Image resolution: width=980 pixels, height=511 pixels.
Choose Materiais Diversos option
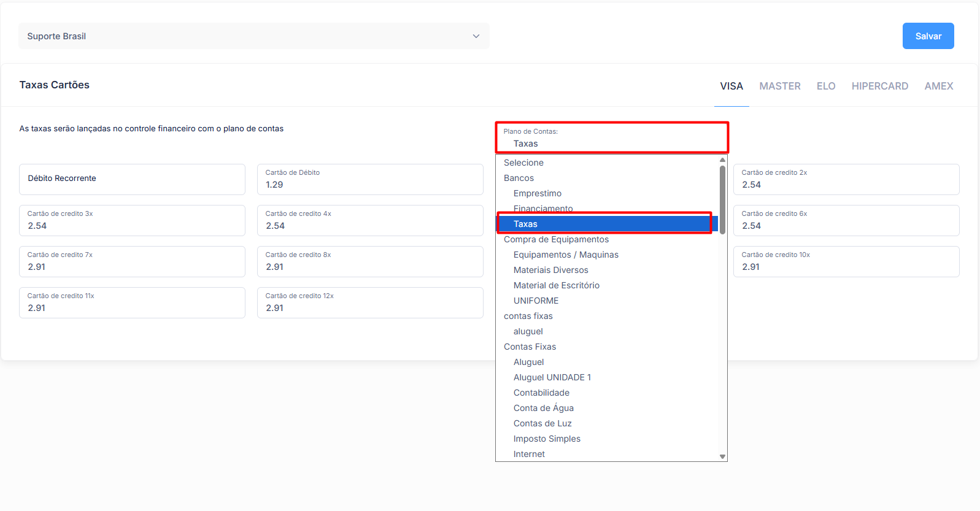(607, 270)
